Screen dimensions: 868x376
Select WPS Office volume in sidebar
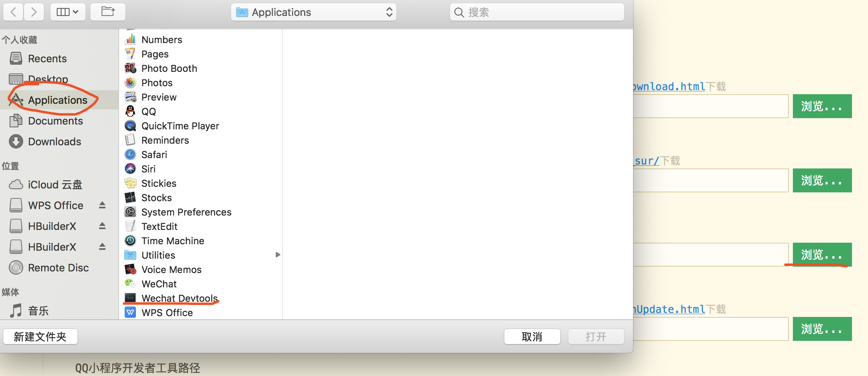click(x=46, y=205)
